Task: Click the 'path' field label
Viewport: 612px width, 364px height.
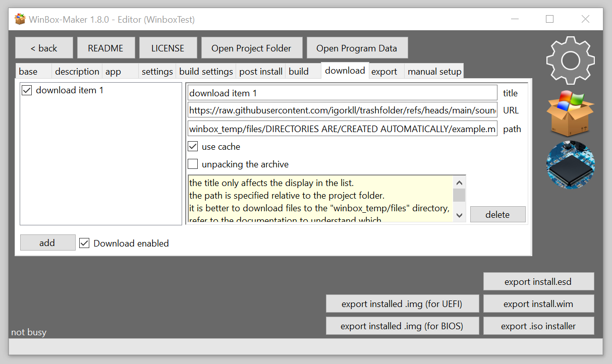Action: point(512,129)
